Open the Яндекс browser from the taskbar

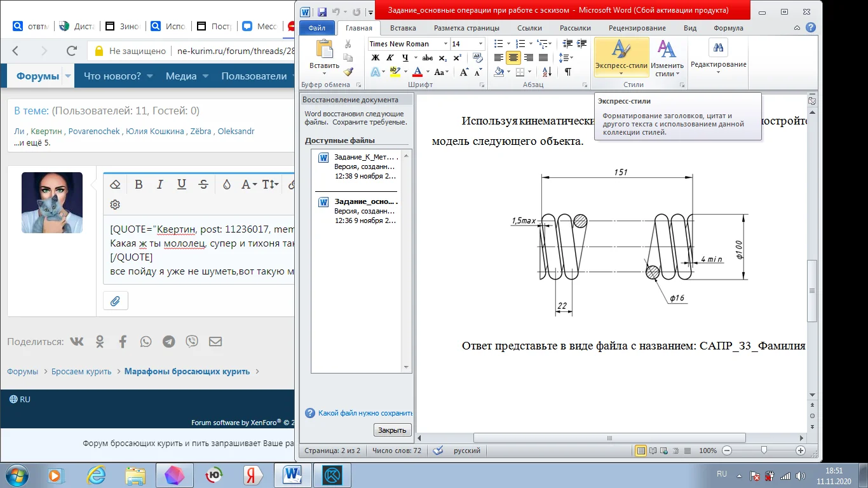(252, 475)
